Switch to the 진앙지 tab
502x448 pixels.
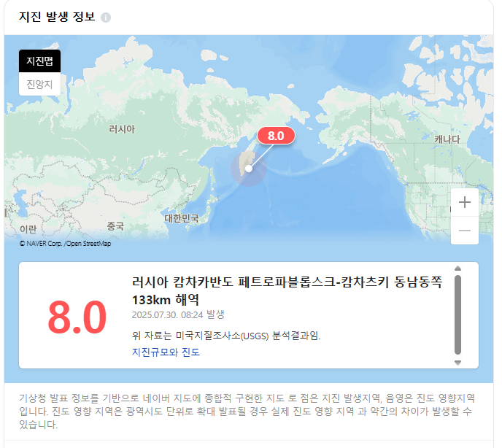tap(39, 84)
